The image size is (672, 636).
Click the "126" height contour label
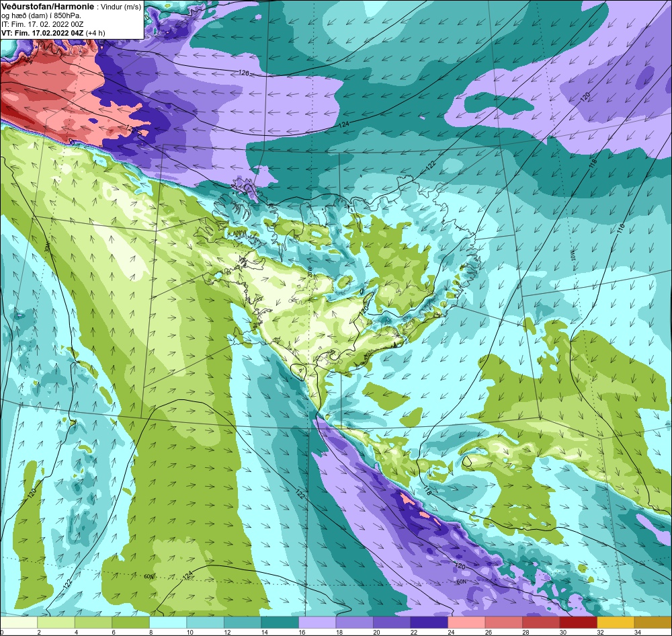243,73
